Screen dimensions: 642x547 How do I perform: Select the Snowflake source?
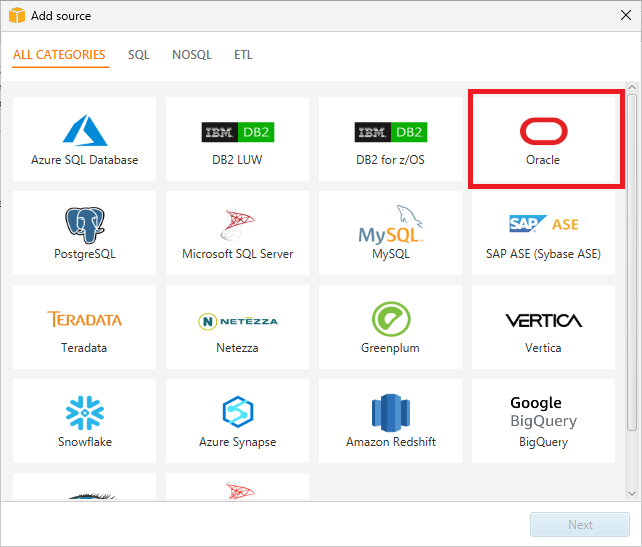85,420
